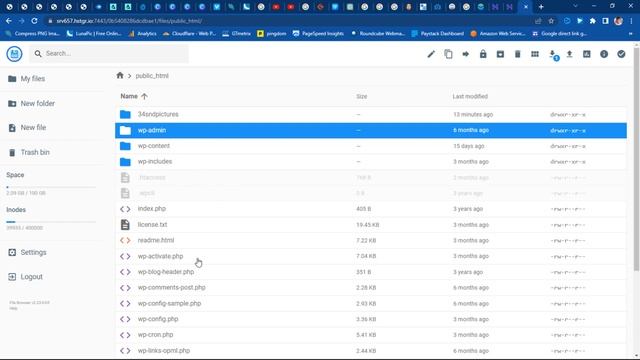Select the index.php file
Screen dimensions: 640x360
pyautogui.click(x=371, y=209)
